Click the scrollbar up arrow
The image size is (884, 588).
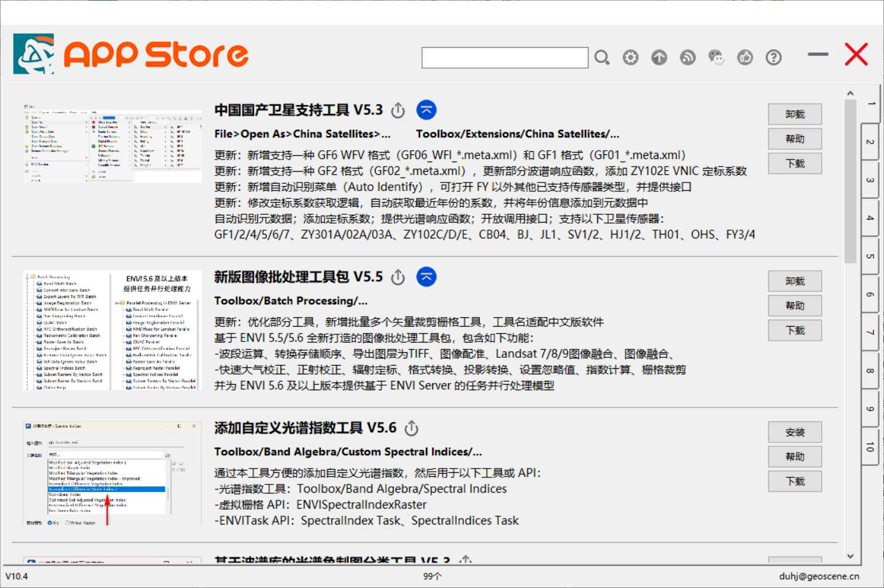850,92
